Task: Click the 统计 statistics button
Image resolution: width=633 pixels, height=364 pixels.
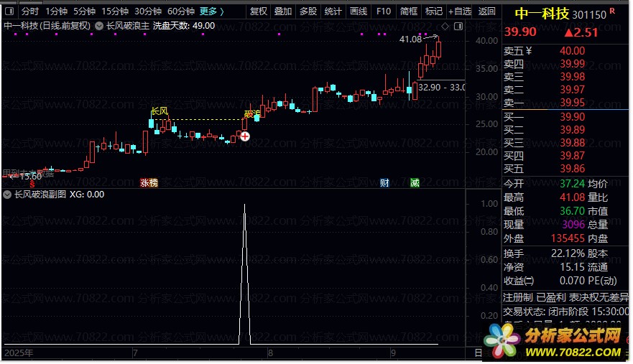Action: pos(333,11)
